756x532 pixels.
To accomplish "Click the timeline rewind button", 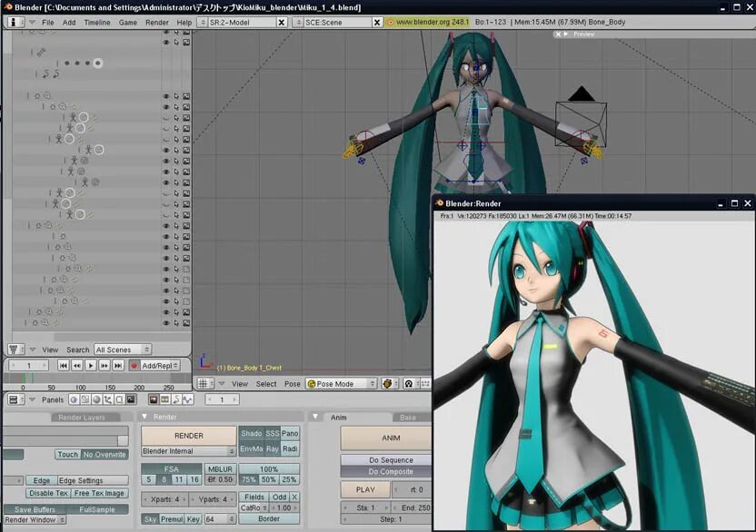I will [x=76, y=366].
